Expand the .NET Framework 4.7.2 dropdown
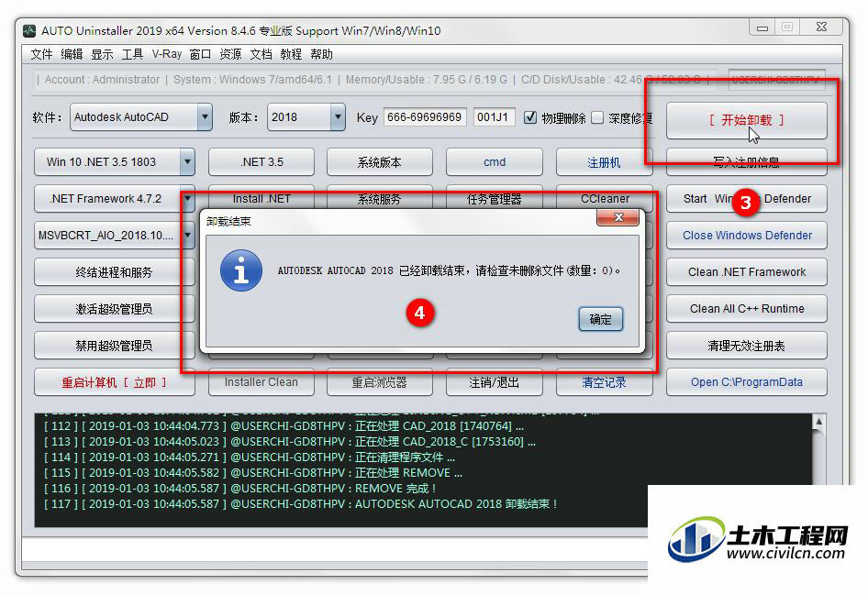This screenshot has width=868, height=595. (x=188, y=199)
